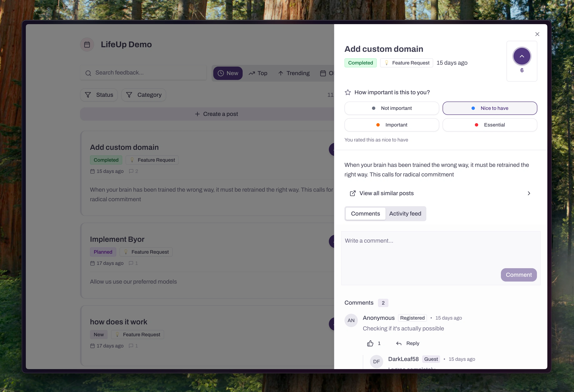574x392 pixels.
Task: Expand similar posts with the right chevron
Action: tap(529, 193)
